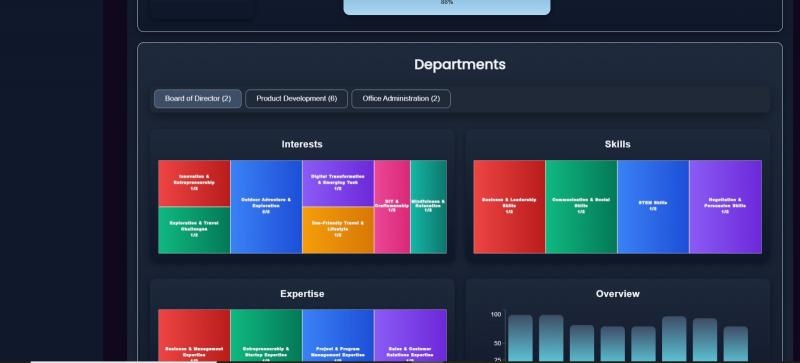The width and height of the screenshot is (800, 363).
Task: Click the 50 axis label in Overview
Action: tap(497, 343)
